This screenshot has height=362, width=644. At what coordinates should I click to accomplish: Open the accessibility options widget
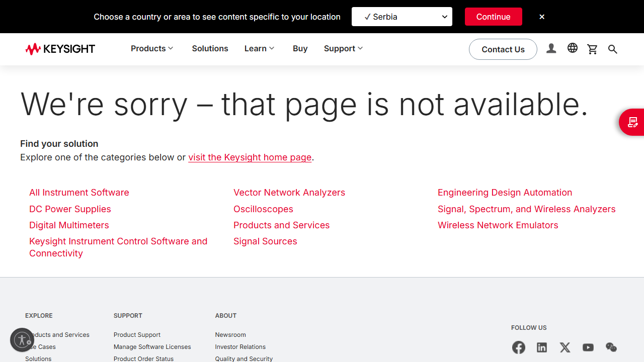tap(22, 340)
